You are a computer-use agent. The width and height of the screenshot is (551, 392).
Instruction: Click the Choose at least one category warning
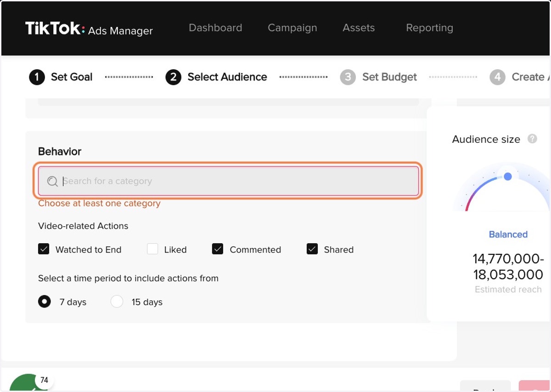(99, 203)
